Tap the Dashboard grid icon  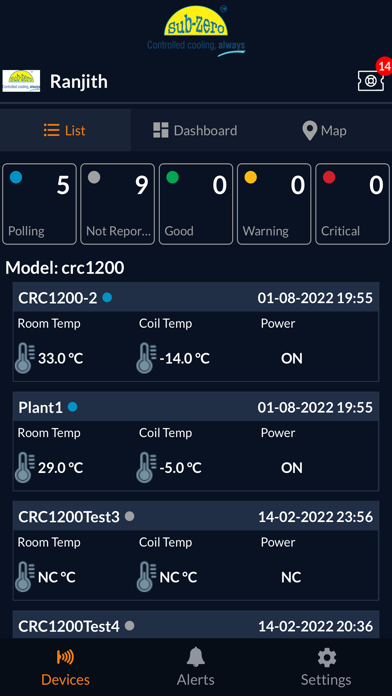click(161, 130)
